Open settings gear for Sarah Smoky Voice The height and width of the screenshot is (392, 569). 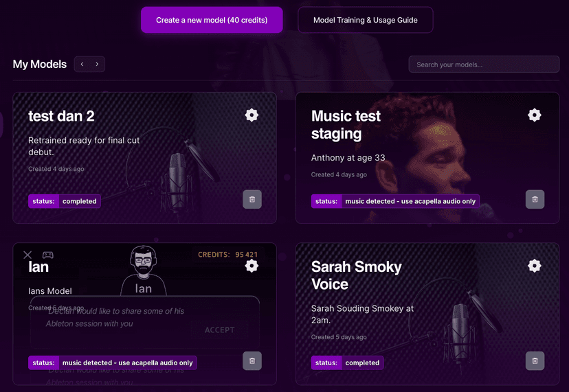click(x=534, y=266)
